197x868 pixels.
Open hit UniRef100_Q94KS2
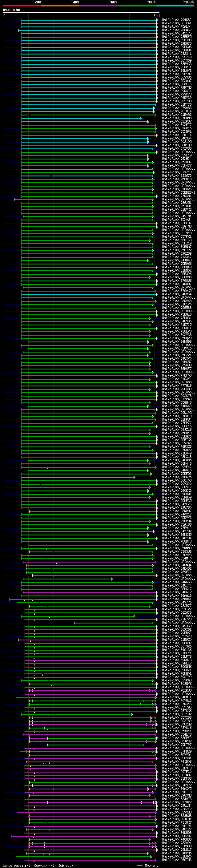(x=177, y=20)
